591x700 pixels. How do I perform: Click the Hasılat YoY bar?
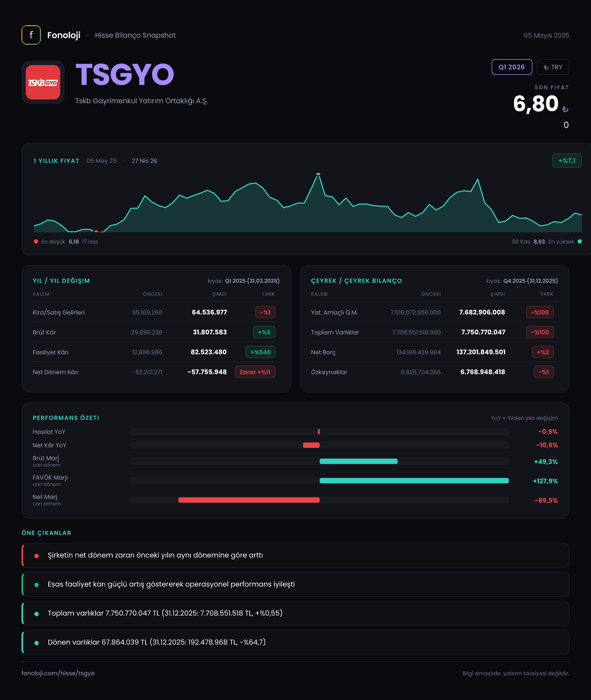click(319, 432)
